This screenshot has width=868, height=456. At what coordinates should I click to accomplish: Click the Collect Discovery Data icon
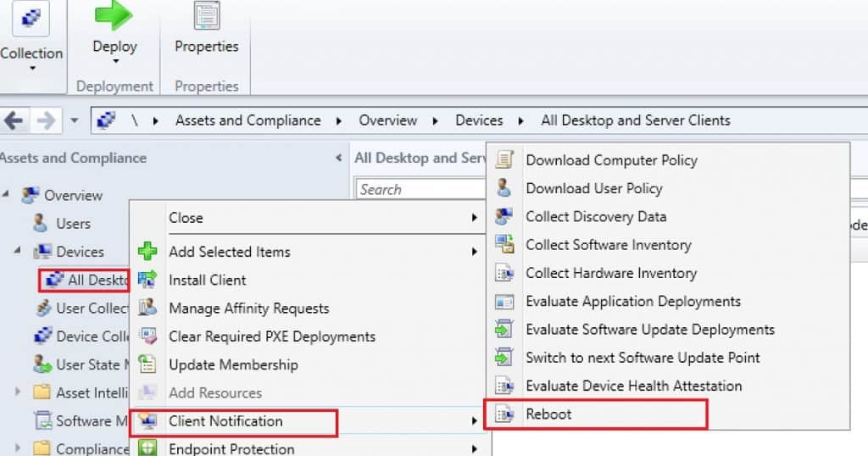tap(504, 216)
